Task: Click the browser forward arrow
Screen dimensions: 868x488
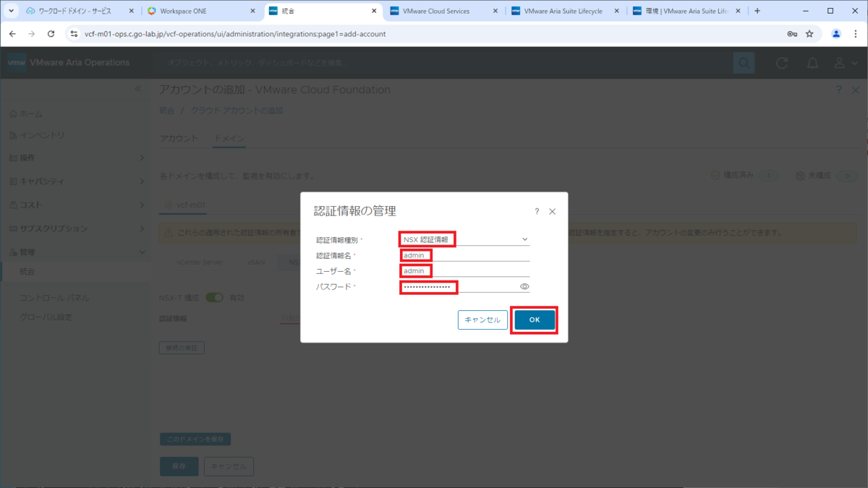Action: [32, 34]
